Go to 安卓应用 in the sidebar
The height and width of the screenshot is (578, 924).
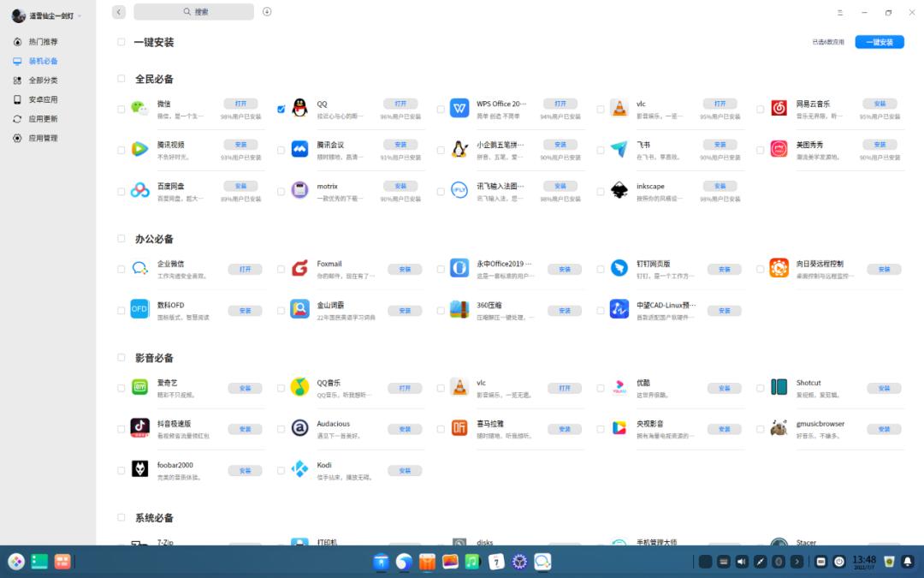click(43, 99)
